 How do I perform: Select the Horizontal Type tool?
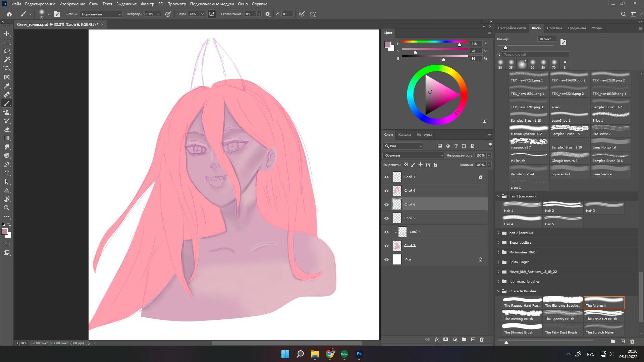click(7, 173)
